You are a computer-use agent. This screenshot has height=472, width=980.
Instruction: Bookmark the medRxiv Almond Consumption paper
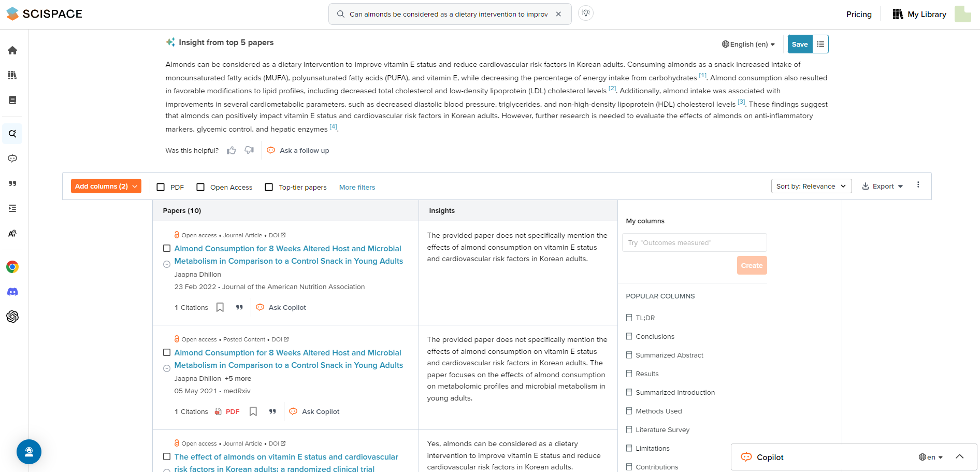(253, 411)
